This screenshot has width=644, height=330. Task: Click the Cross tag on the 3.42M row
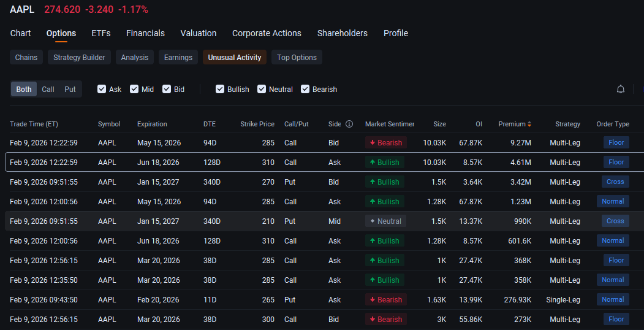click(615, 182)
